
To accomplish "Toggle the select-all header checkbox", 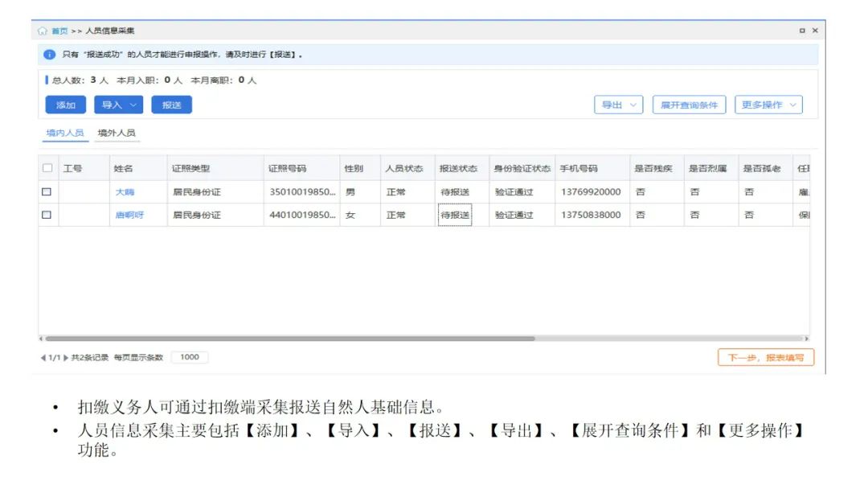I will [x=47, y=168].
